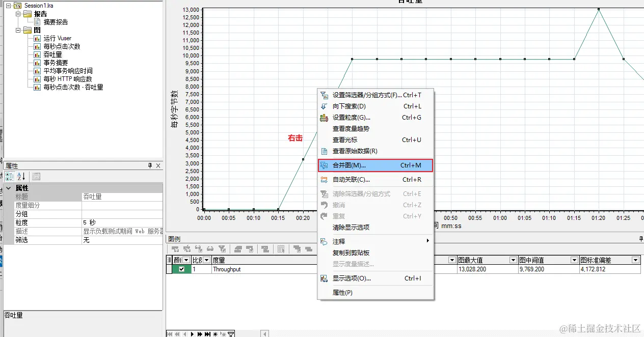Click the 4,172.812 standard deviation cell
The width and height of the screenshot is (644, 337).
click(610, 269)
